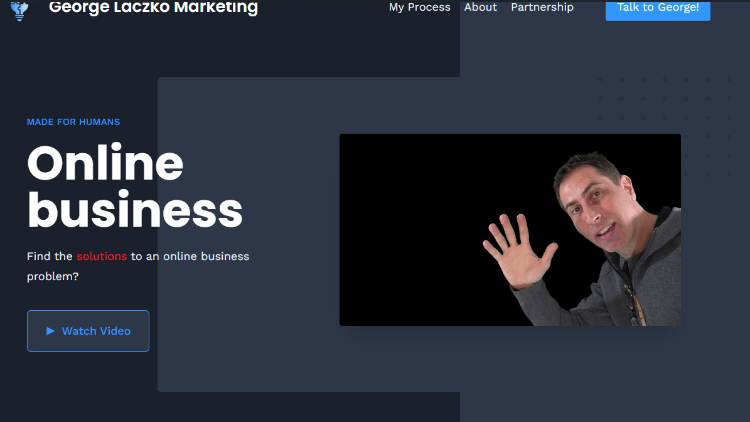
Task: Click the Talk to George! button
Action: point(658,10)
